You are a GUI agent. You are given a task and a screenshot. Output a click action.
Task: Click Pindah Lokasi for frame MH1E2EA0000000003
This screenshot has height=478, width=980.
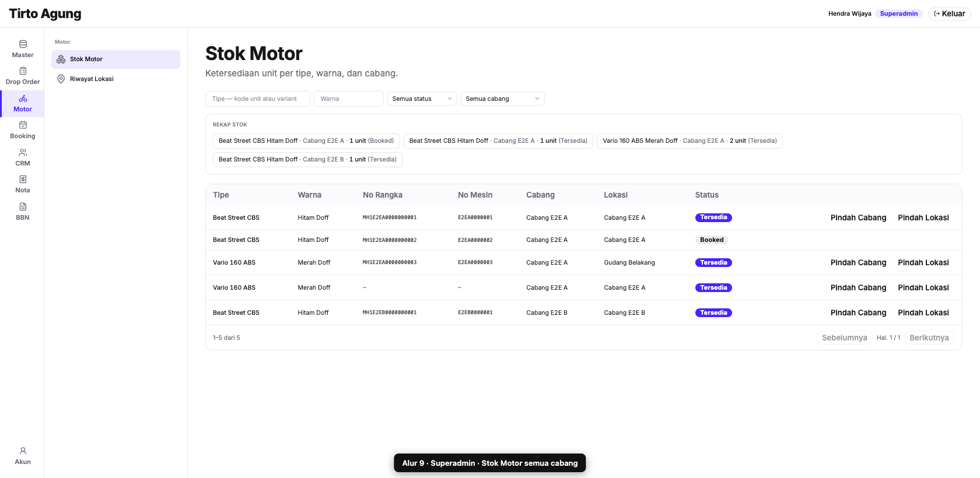pyautogui.click(x=923, y=263)
